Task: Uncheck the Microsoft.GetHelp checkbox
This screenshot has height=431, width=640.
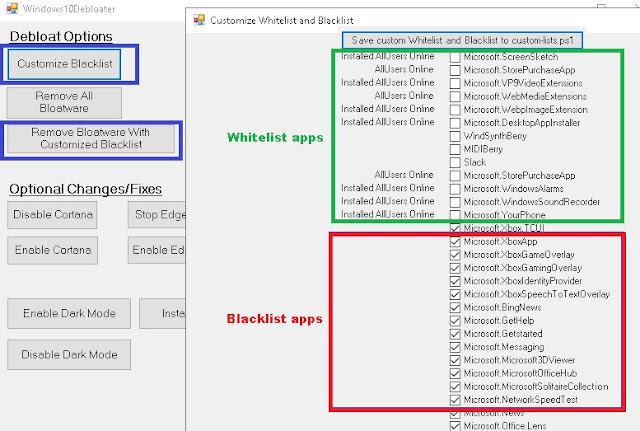Action: 455,321
